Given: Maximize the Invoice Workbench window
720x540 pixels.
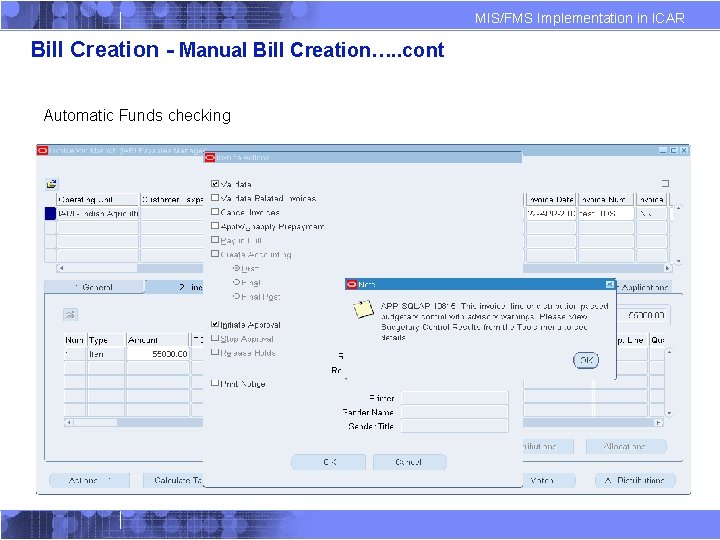Looking at the screenshot, I should click(x=674, y=150).
